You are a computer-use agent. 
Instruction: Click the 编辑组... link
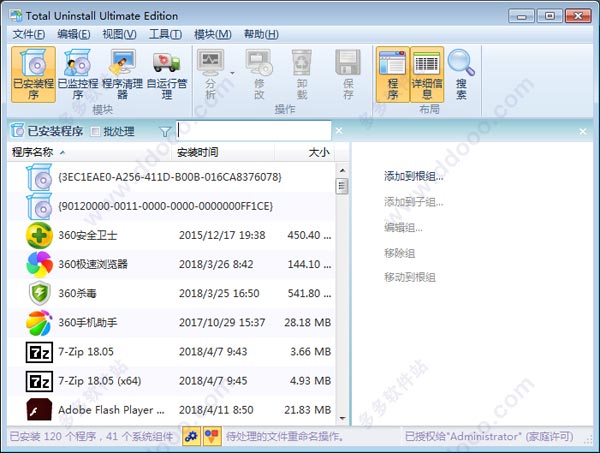tap(403, 228)
